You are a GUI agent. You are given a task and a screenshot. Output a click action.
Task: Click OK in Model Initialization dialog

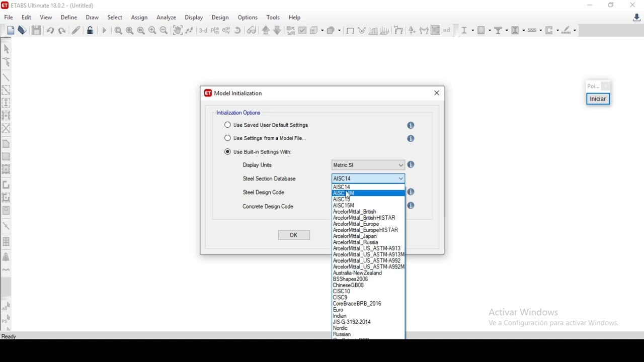(294, 235)
